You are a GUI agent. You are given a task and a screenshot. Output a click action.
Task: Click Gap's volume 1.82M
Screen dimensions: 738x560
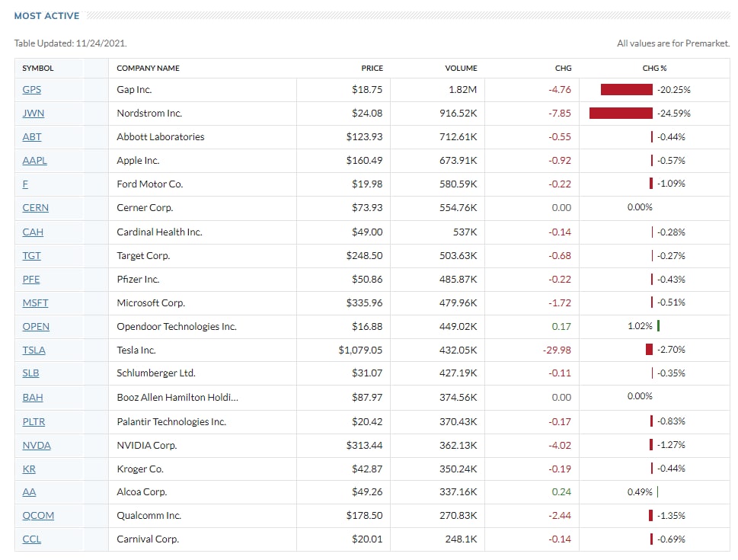tap(462, 89)
